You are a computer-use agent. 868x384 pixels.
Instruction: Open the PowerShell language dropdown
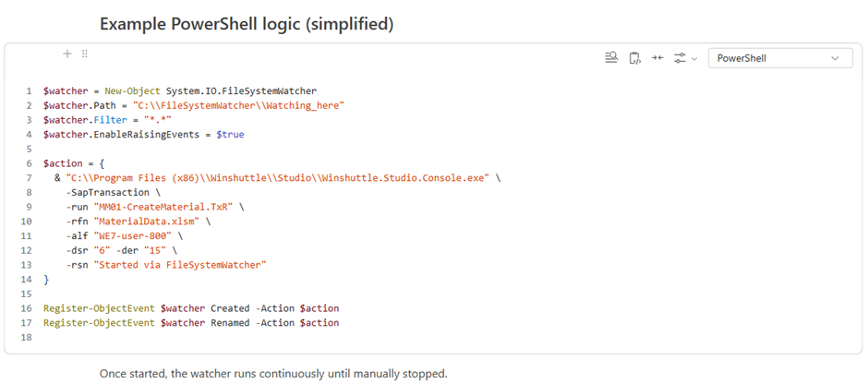tap(779, 58)
